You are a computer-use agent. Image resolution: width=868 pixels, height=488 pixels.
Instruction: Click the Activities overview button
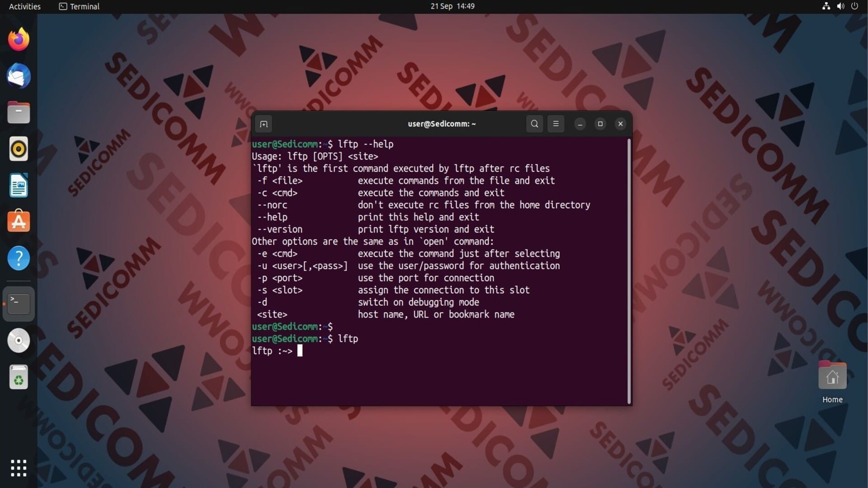(x=25, y=6)
